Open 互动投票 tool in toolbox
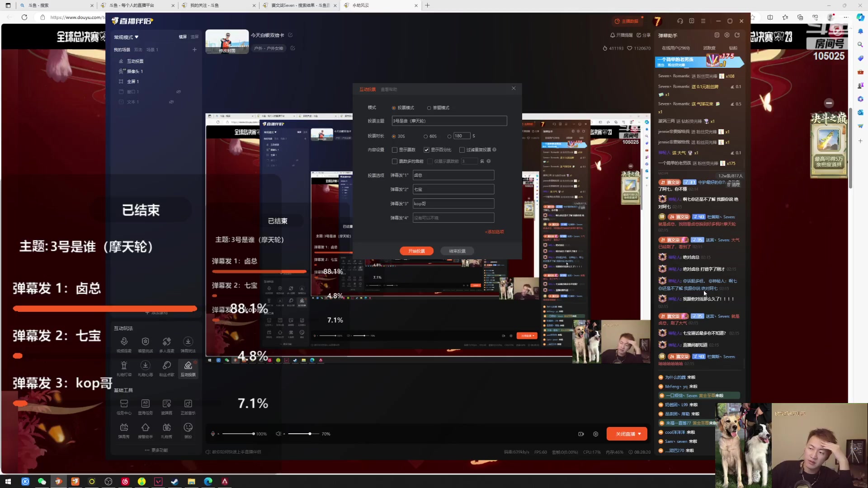 188,369
